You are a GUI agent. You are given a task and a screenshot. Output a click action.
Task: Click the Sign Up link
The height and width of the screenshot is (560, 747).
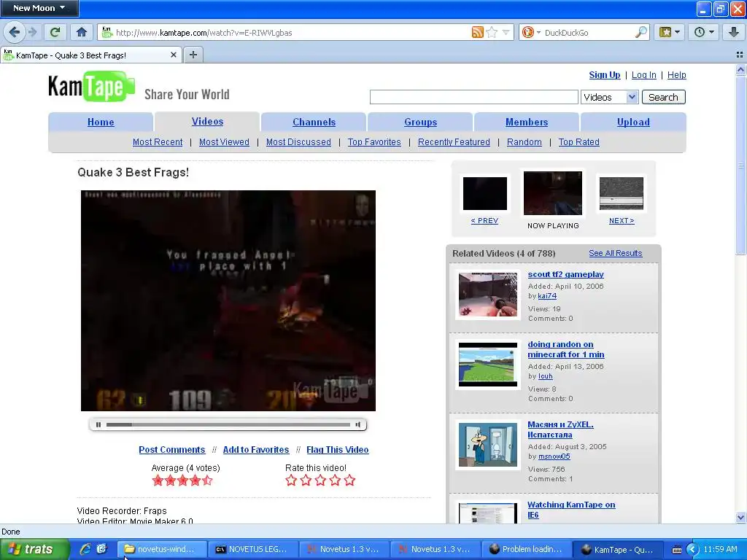(605, 75)
